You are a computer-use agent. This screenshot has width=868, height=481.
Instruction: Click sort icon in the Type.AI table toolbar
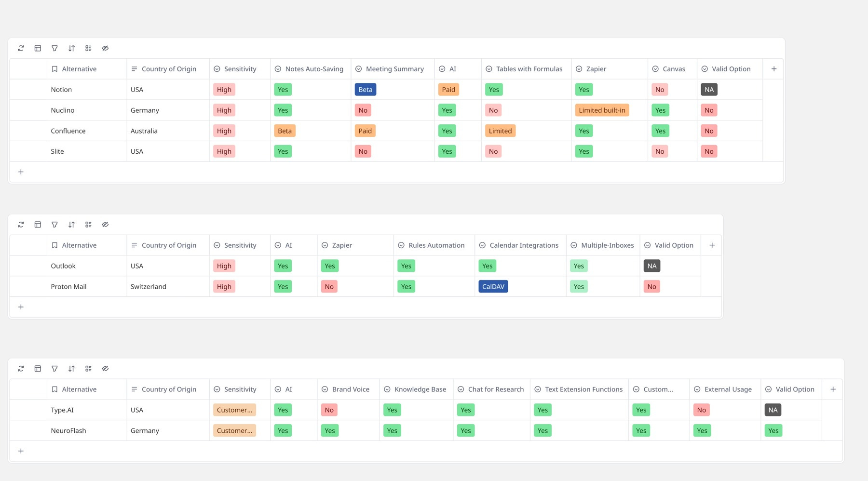pos(71,369)
